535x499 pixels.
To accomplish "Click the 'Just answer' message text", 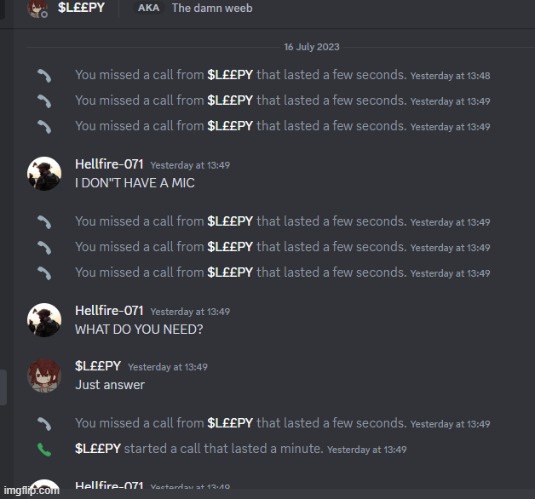I will click(110, 385).
